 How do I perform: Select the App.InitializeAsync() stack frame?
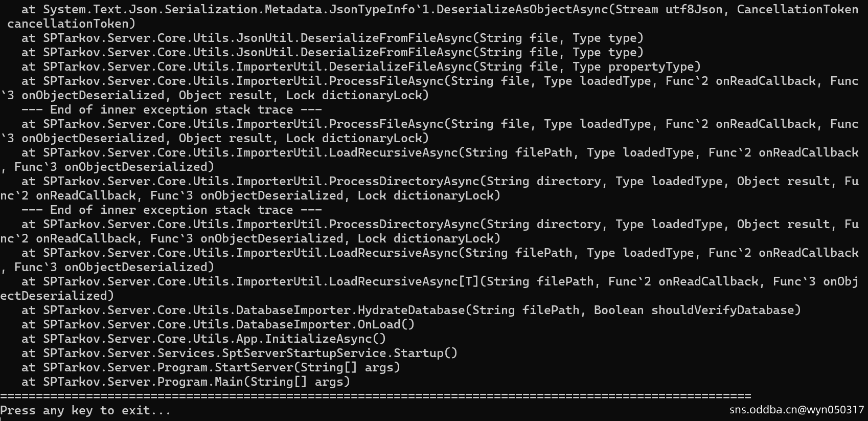point(203,339)
